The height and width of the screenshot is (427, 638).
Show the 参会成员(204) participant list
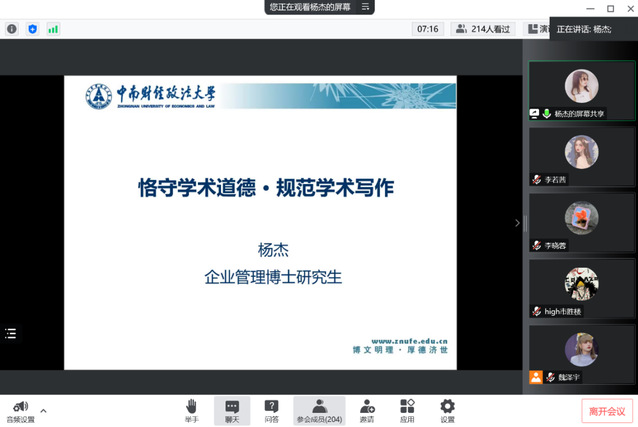pyautogui.click(x=319, y=409)
